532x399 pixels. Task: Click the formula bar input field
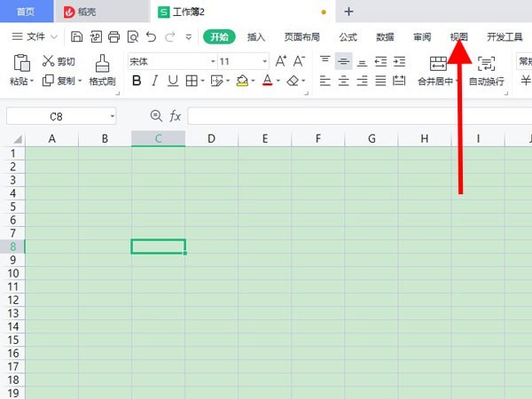[360, 116]
